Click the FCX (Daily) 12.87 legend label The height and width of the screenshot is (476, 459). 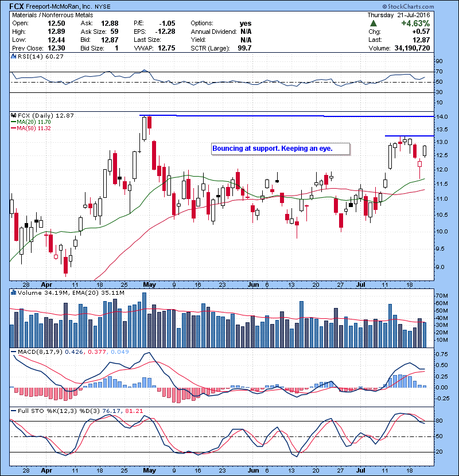tap(45, 115)
